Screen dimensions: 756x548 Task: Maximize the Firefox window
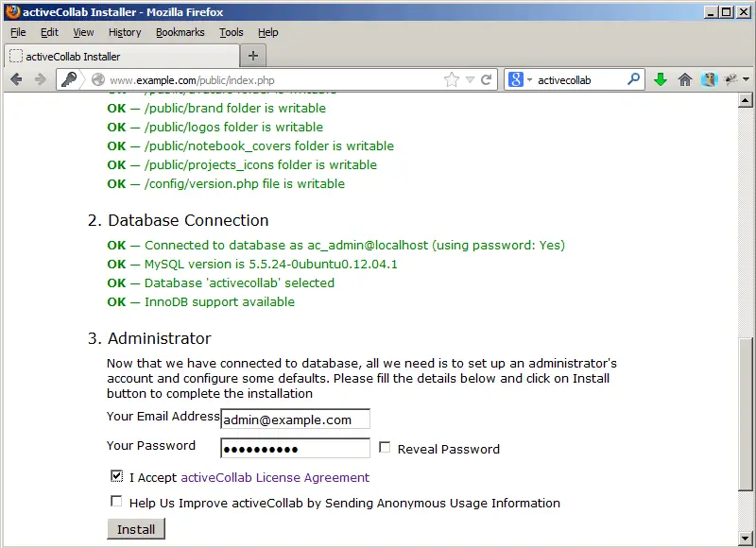click(x=726, y=12)
